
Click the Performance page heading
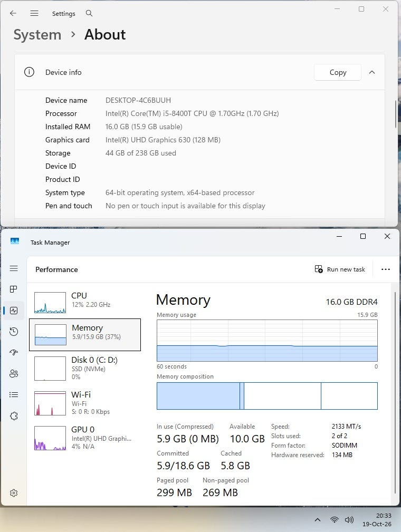pyautogui.click(x=56, y=270)
